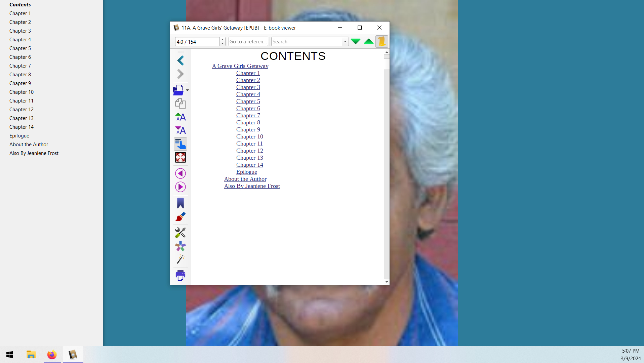
Task: Expand the Search history dropdown arrow
Action: pyautogui.click(x=345, y=42)
